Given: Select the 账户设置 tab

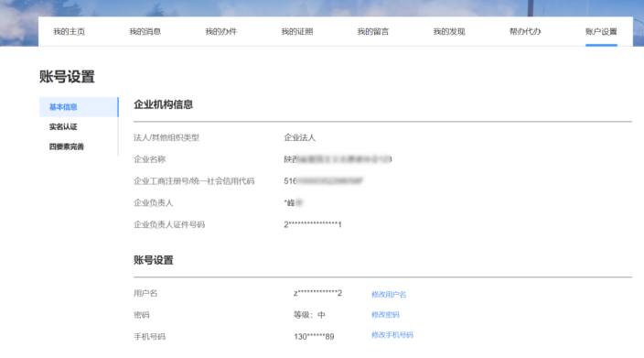Looking at the screenshot, I should [x=601, y=32].
